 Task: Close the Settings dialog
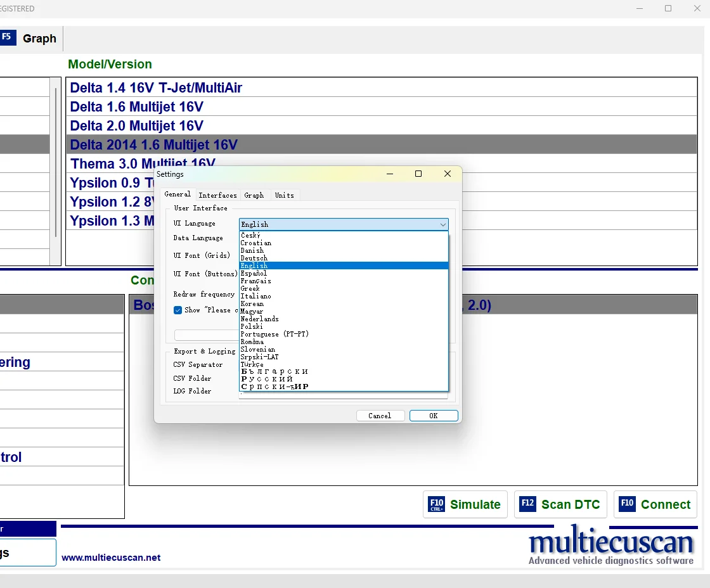[448, 174]
